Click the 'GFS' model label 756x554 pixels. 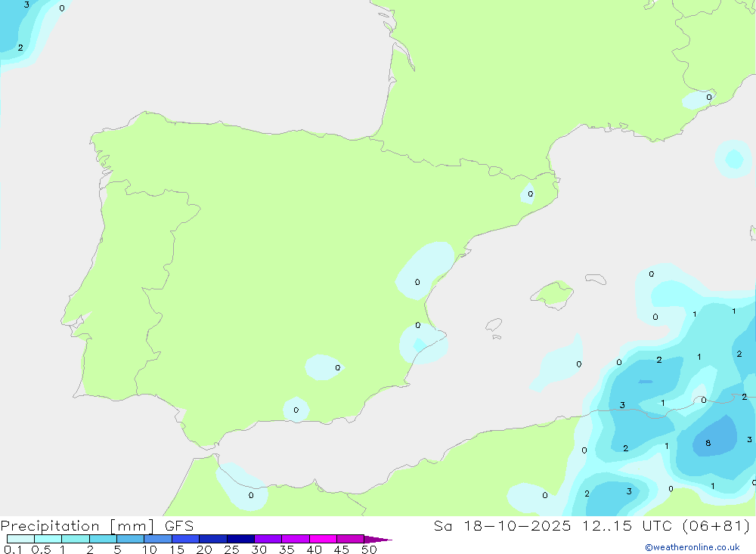(179, 525)
